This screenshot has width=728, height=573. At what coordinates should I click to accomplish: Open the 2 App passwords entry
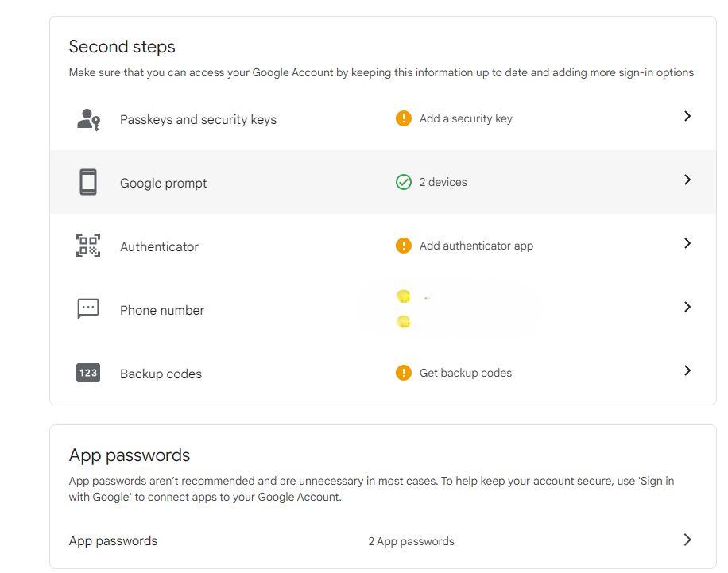click(412, 541)
